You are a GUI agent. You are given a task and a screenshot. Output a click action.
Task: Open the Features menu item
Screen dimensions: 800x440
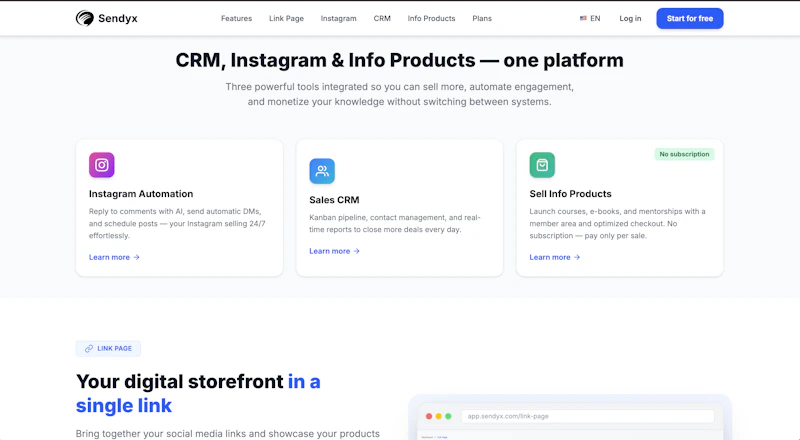coord(236,18)
